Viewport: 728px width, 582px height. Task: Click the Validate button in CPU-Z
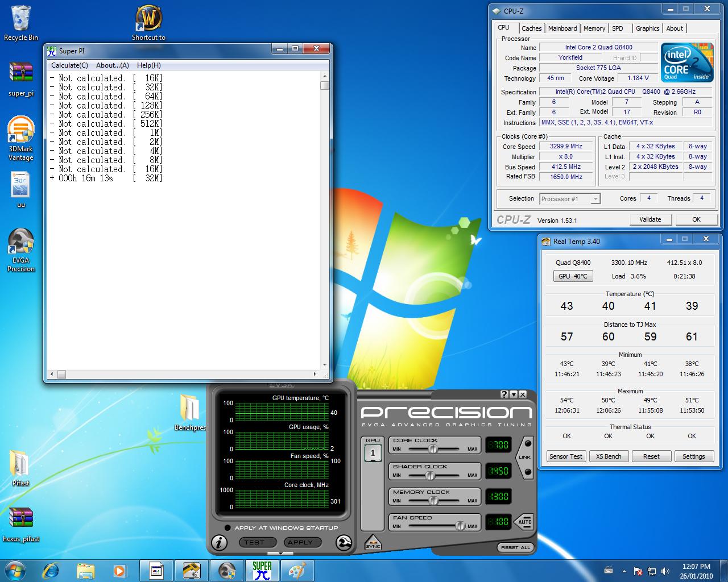click(x=650, y=219)
